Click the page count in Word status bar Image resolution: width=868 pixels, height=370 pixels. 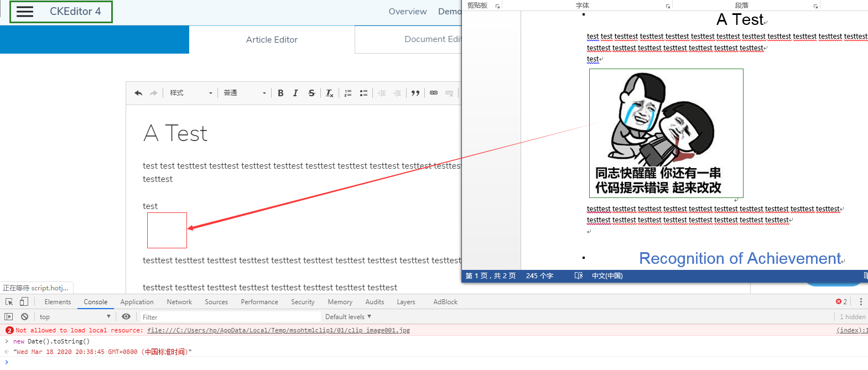point(490,276)
